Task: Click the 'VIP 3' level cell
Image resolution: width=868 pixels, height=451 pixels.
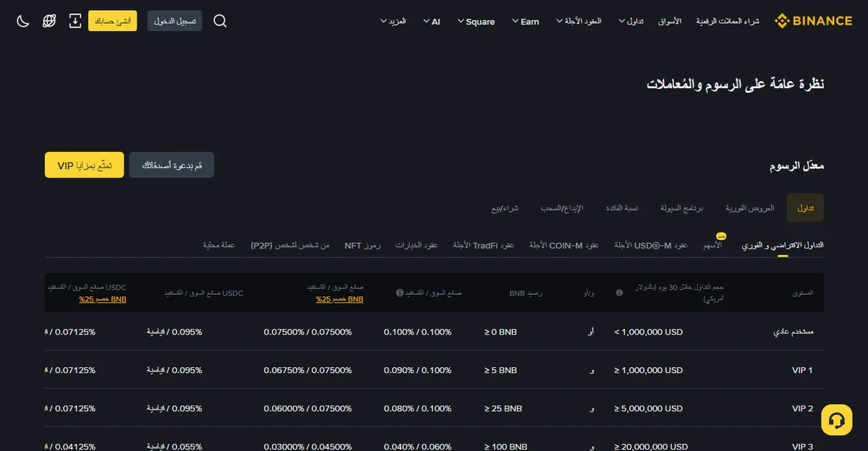Action: click(x=803, y=447)
